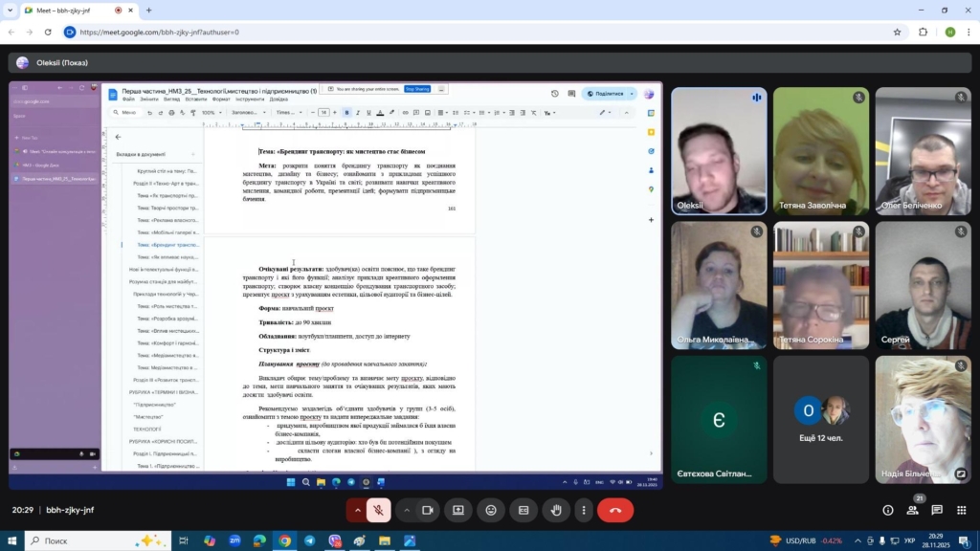980x551 pixels.
Task: Show the participants people panel
Action: click(912, 511)
